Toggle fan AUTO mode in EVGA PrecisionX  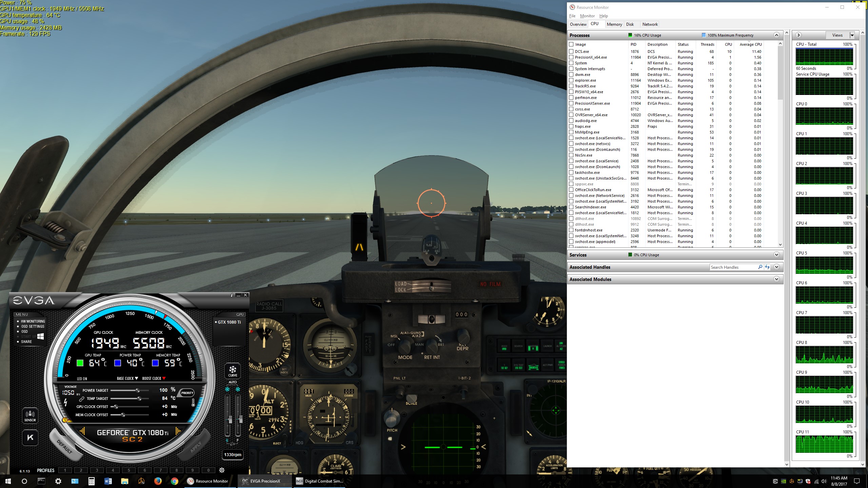233,382
